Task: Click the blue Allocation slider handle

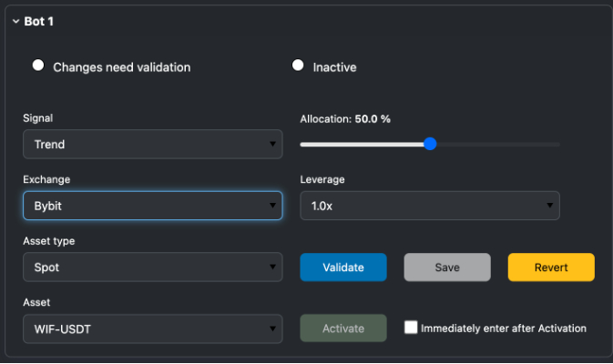Action: tap(430, 144)
